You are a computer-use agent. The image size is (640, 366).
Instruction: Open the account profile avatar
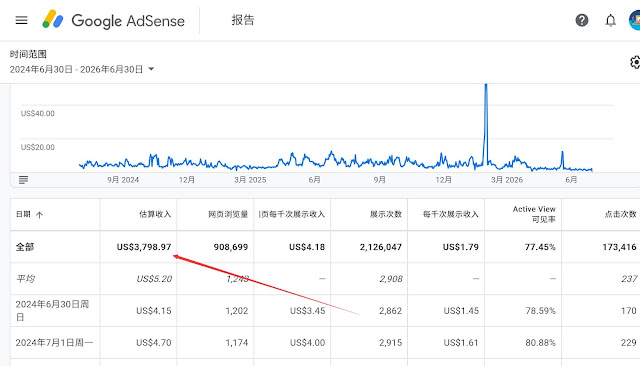coord(635,20)
